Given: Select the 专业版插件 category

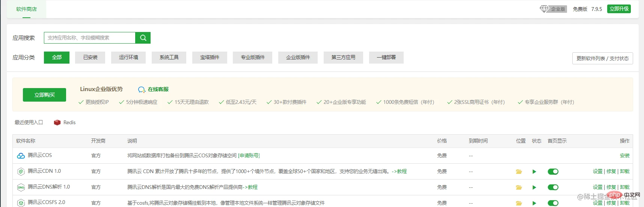Looking at the screenshot, I should point(252,58).
